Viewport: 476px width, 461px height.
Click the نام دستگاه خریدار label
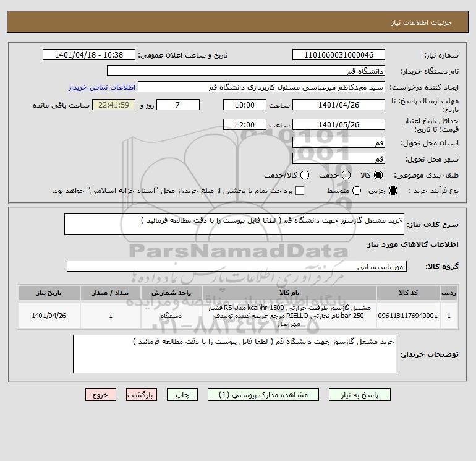pos(430,71)
